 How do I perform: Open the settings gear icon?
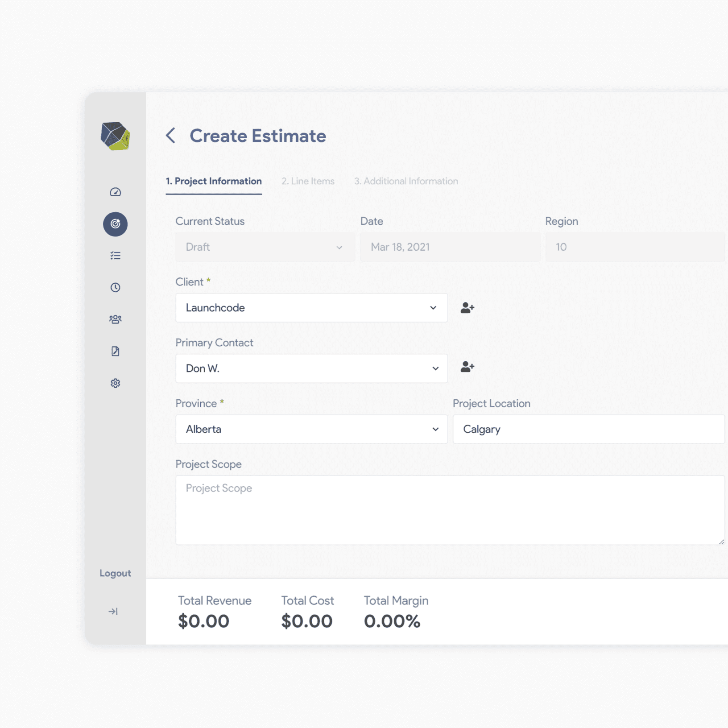(115, 383)
